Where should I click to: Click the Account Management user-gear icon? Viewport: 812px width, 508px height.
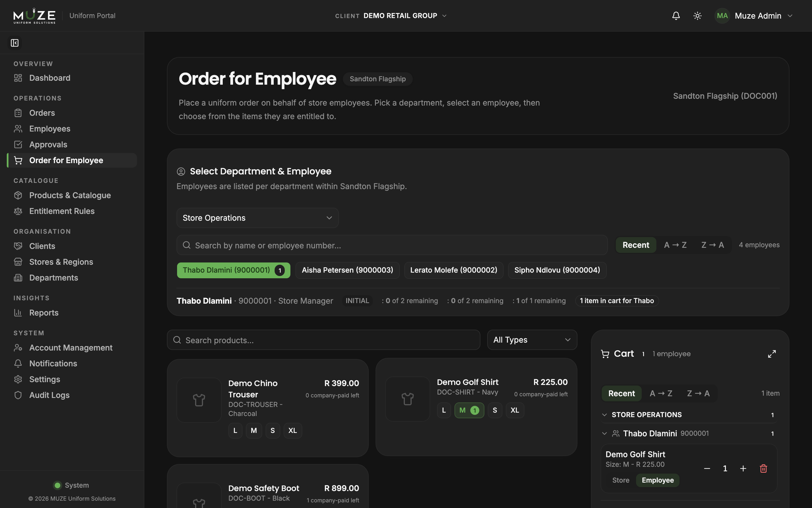tap(18, 347)
